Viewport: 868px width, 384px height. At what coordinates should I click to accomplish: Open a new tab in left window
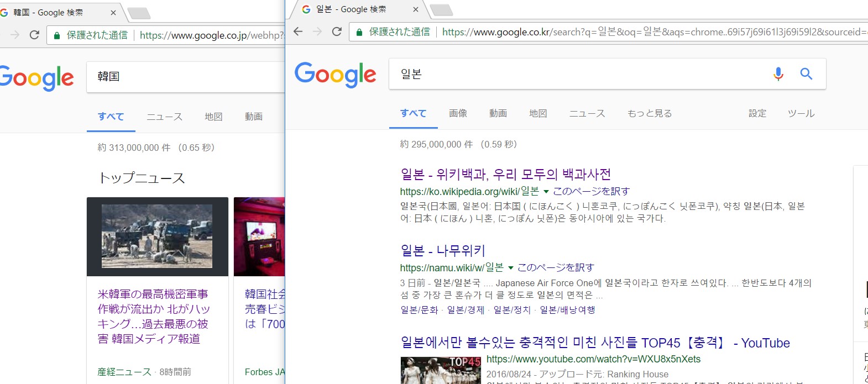[139, 13]
